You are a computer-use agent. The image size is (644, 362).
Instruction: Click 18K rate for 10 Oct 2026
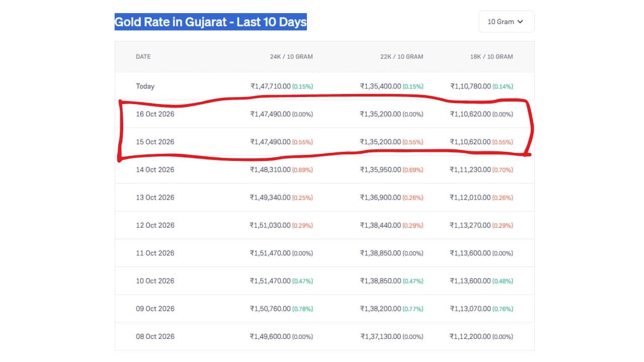[470, 281]
